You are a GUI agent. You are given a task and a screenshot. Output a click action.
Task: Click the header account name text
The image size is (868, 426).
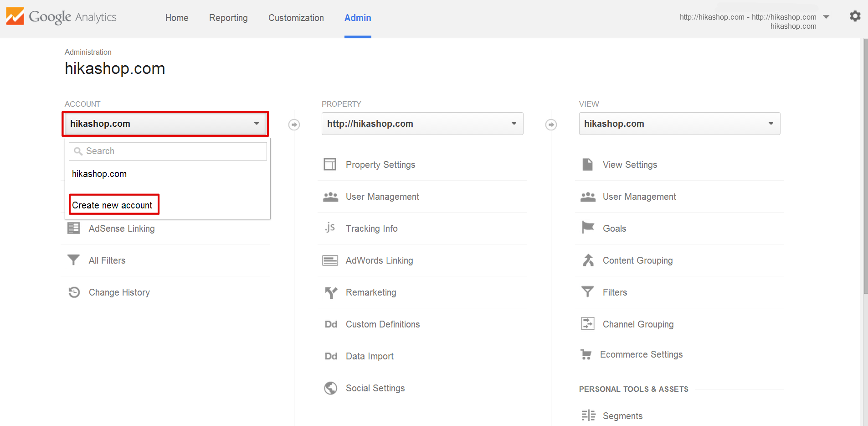(748, 21)
